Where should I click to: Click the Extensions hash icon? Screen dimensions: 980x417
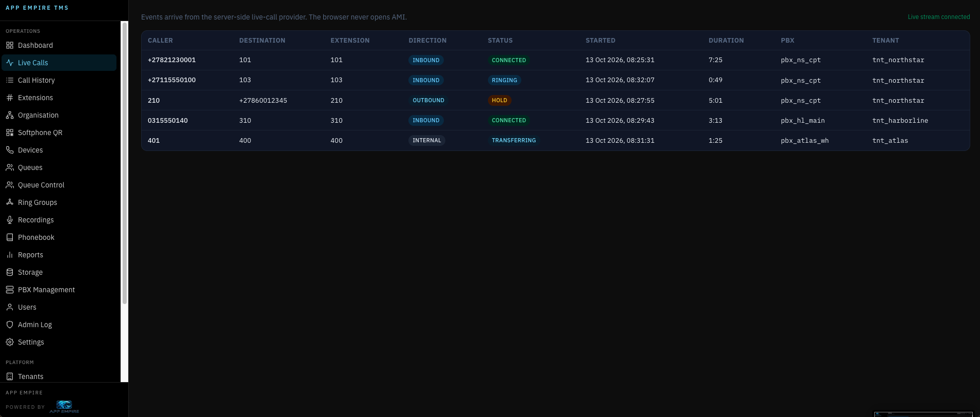coord(10,98)
